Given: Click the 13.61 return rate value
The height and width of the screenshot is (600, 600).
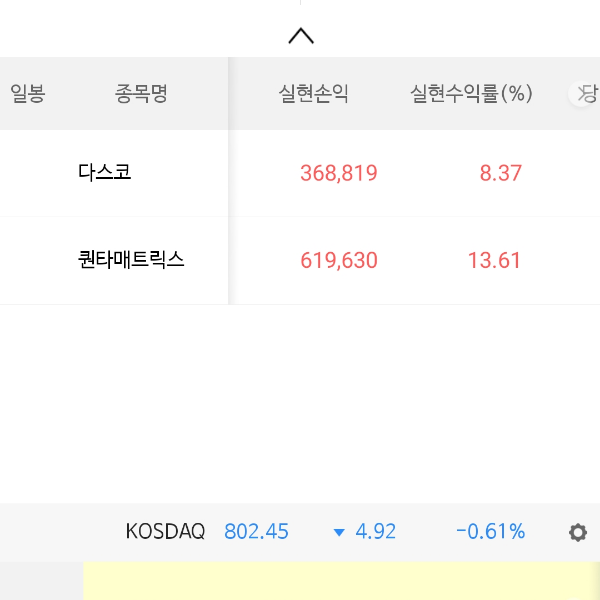Looking at the screenshot, I should click(494, 261).
